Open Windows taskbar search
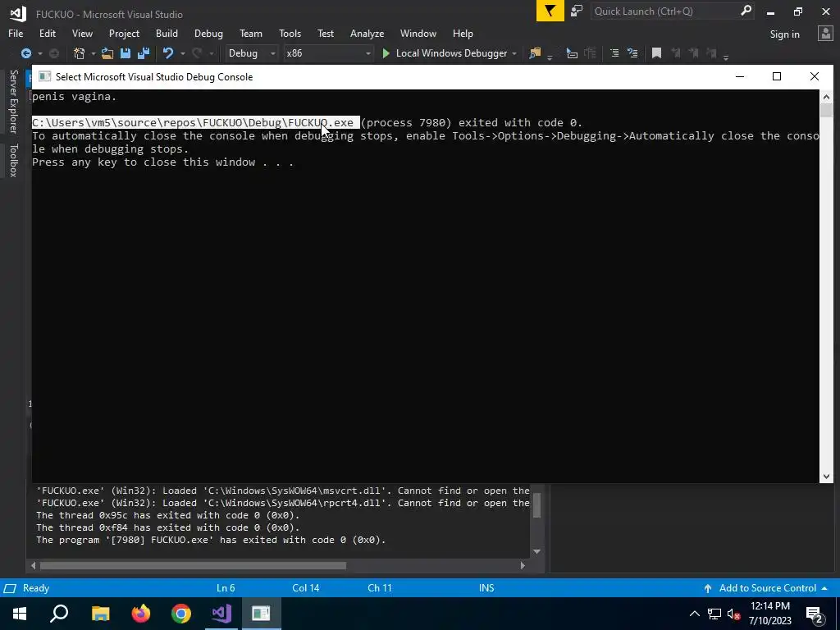The image size is (840, 630). [x=59, y=614]
